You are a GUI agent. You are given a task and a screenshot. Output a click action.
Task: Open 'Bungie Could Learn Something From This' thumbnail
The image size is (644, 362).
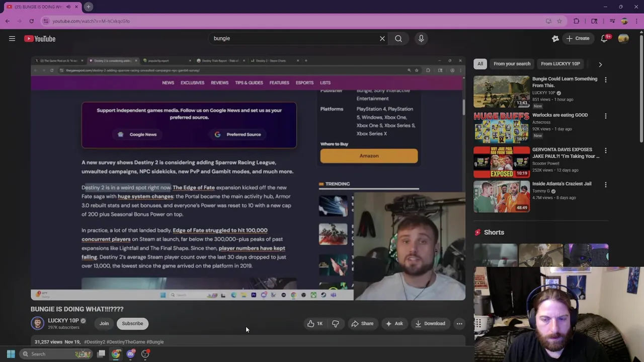pos(502,92)
